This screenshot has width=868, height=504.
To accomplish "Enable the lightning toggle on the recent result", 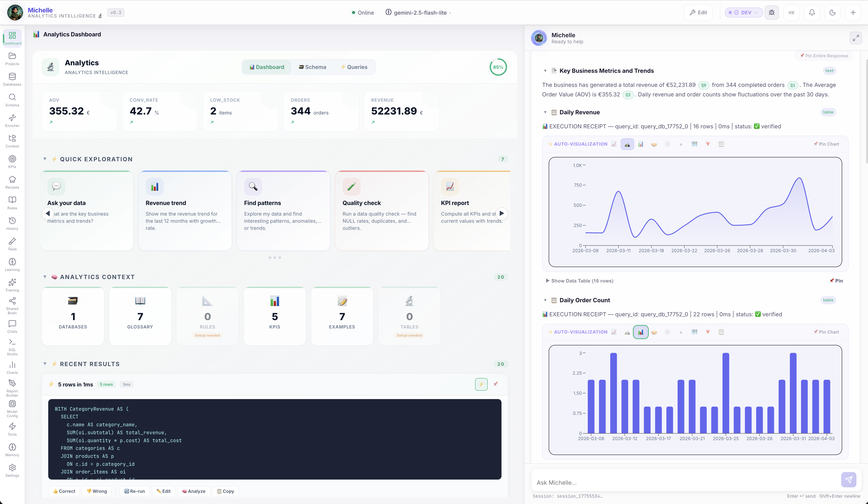I will coord(481,384).
